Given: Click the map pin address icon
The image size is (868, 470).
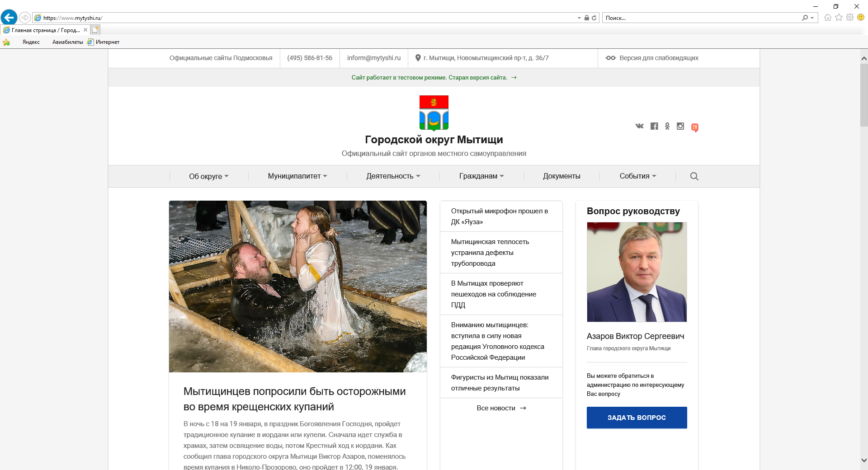Looking at the screenshot, I should coord(418,58).
